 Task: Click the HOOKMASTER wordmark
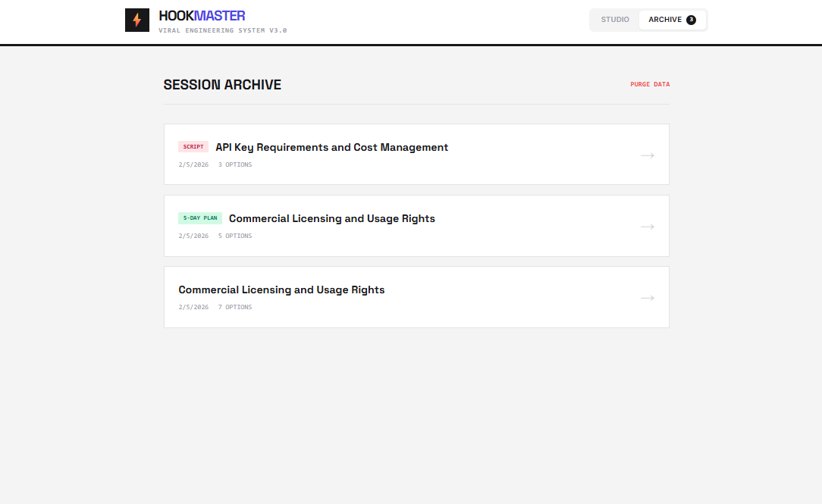click(201, 15)
